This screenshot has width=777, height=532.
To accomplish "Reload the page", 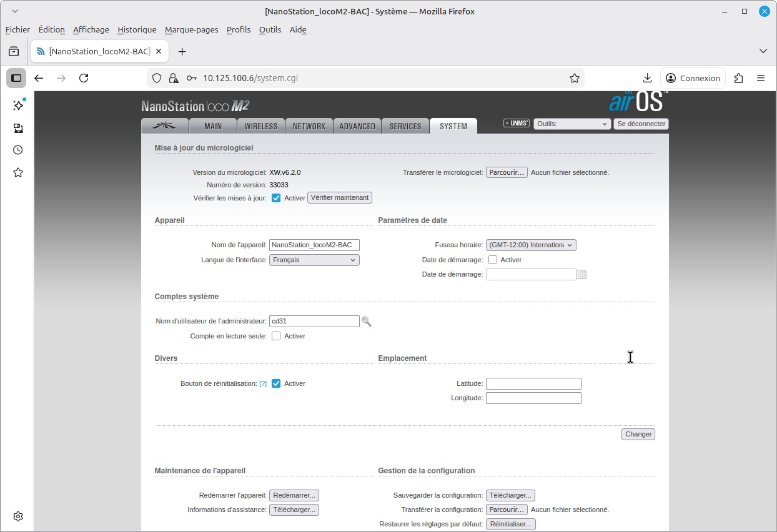I will pyautogui.click(x=84, y=78).
